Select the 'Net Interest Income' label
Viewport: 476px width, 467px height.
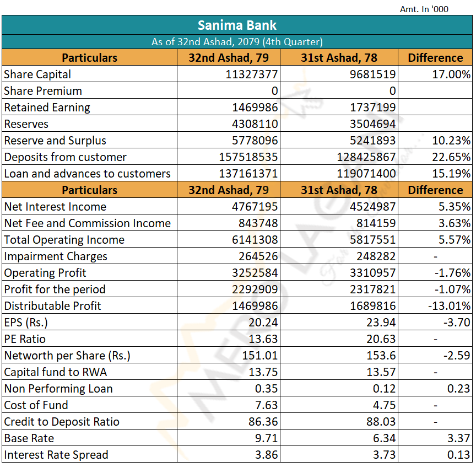[x=55, y=207]
